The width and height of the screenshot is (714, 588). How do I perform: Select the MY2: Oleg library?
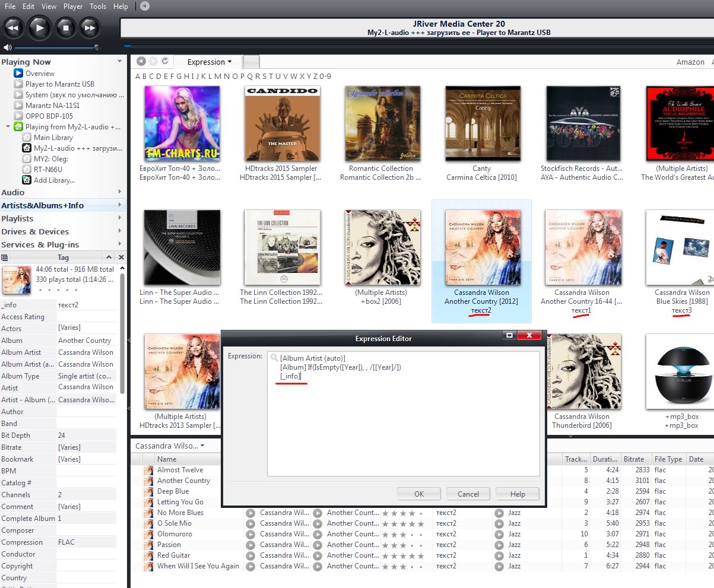(50, 158)
